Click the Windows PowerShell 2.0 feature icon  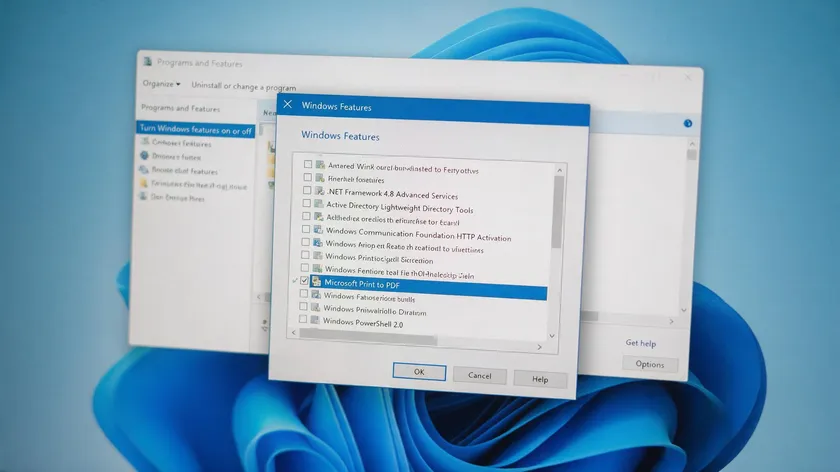tap(315, 320)
